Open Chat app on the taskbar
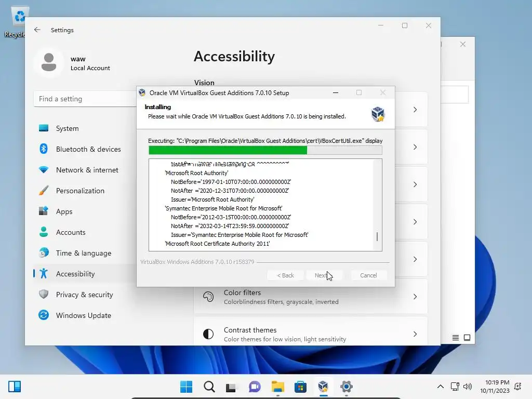The image size is (532, 399). click(255, 387)
